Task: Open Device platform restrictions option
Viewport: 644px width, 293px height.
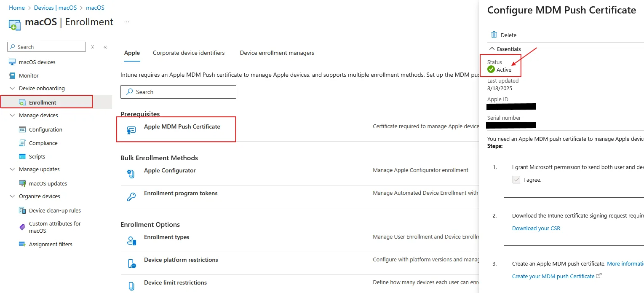Action: click(181, 260)
